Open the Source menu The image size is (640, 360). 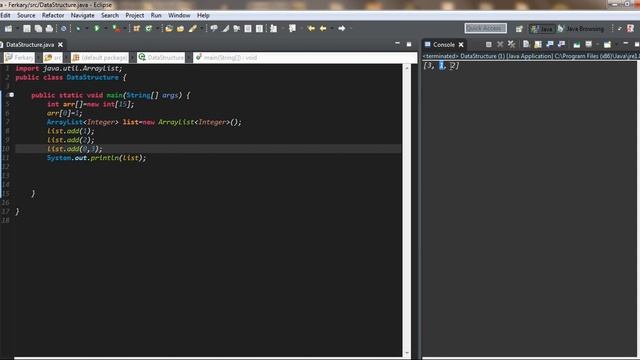(26, 16)
